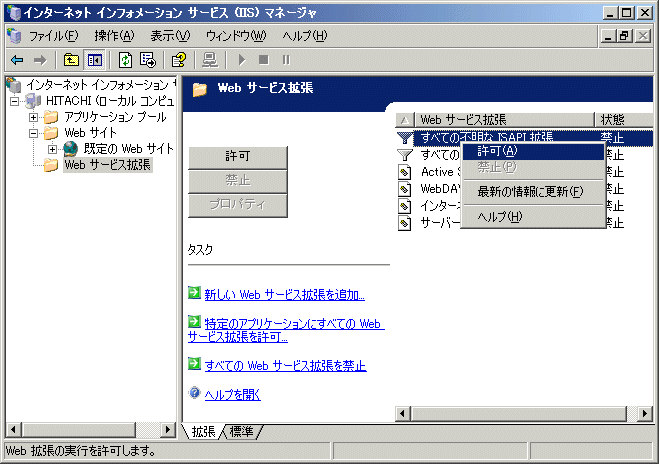
Task: Click the help icon beside ヘルプを開く
Action: pos(194,393)
